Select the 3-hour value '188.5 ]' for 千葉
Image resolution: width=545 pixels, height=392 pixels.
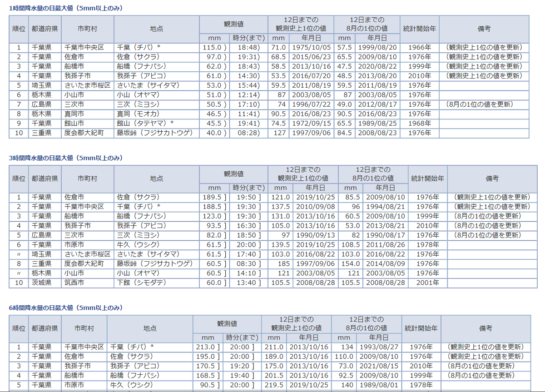214,207
